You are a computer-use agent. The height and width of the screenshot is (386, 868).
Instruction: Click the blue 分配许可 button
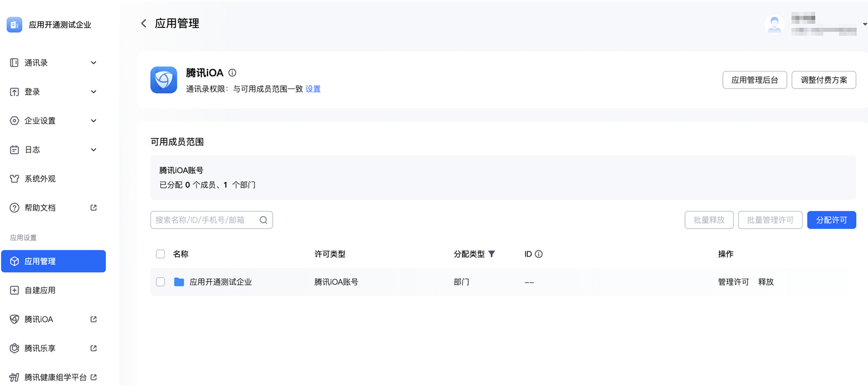[831, 220]
